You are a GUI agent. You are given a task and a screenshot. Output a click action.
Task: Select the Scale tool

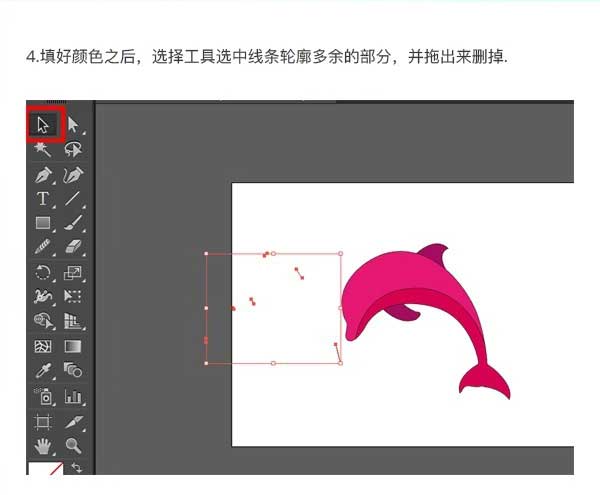pos(73,273)
